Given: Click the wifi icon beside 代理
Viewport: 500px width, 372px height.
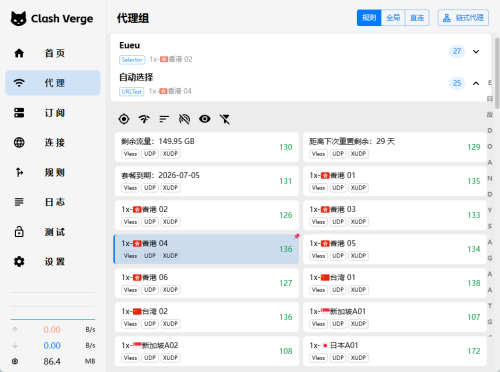Looking at the screenshot, I should click(x=19, y=83).
